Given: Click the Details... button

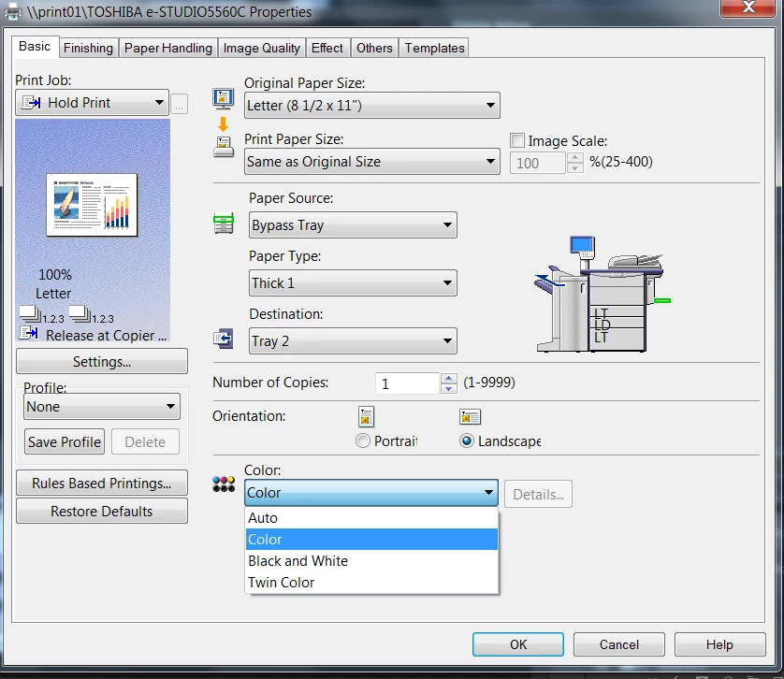Looking at the screenshot, I should [538, 495].
